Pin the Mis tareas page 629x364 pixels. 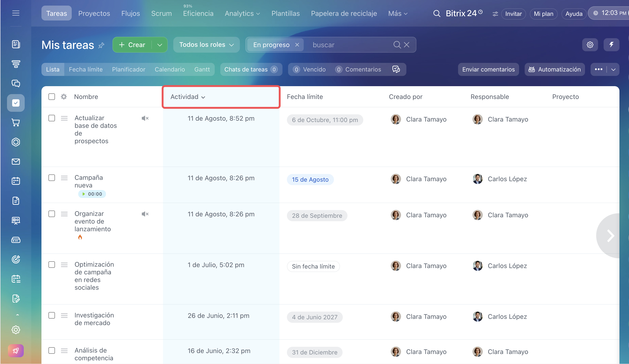101,45
